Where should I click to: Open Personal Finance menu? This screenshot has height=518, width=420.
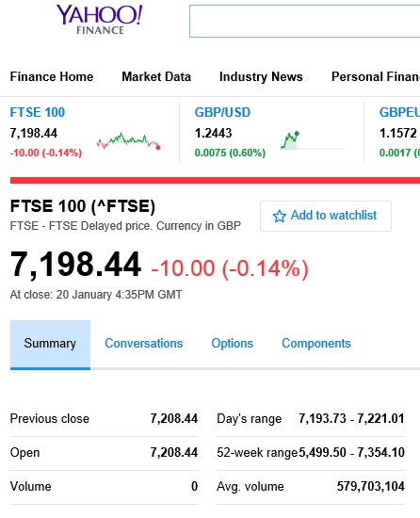point(376,76)
